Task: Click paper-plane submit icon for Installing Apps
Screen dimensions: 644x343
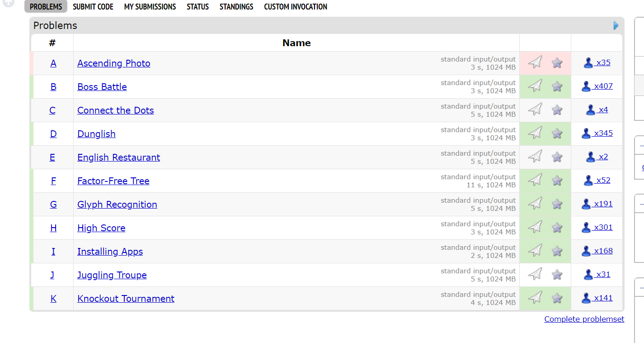Action: pyautogui.click(x=535, y=251)
